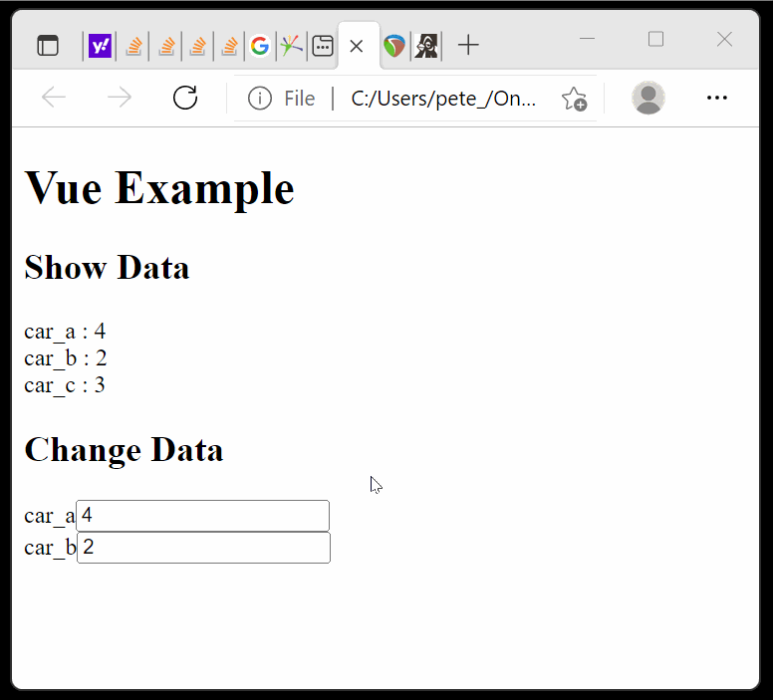The width and height of the screenshot is (773, 700).
Task: Switch to the black-and-white figure icon tab
Action: 426,47
